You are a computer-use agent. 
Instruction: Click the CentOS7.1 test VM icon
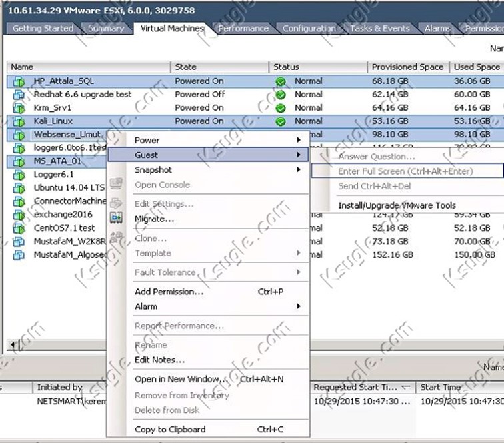(x=19, y=228)
